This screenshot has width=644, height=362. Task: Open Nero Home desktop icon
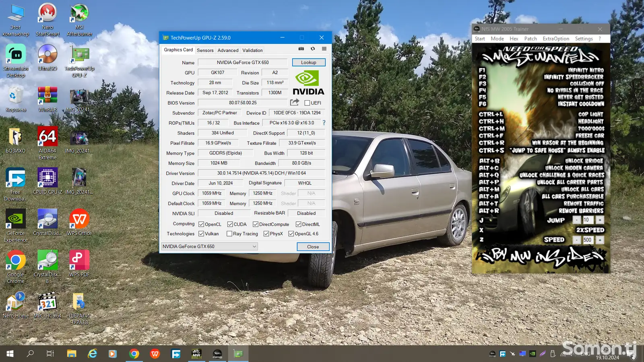coord(16,305)
